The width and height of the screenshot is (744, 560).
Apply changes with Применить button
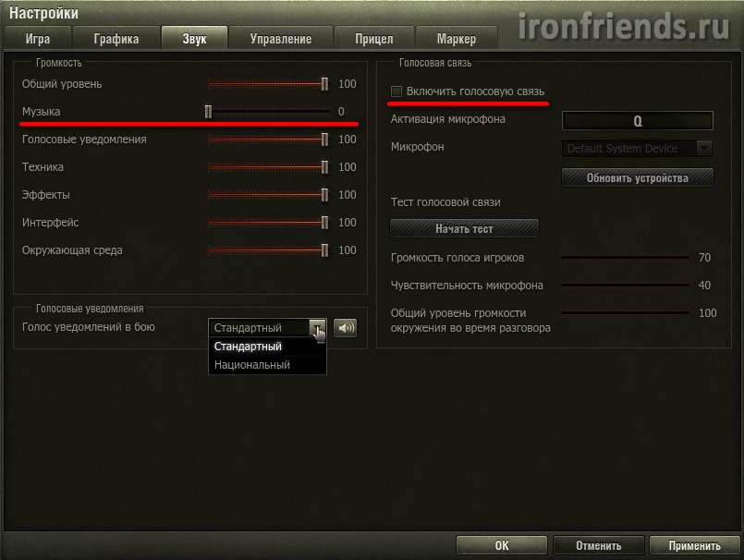pyautogui.click(x=695, y=546)
